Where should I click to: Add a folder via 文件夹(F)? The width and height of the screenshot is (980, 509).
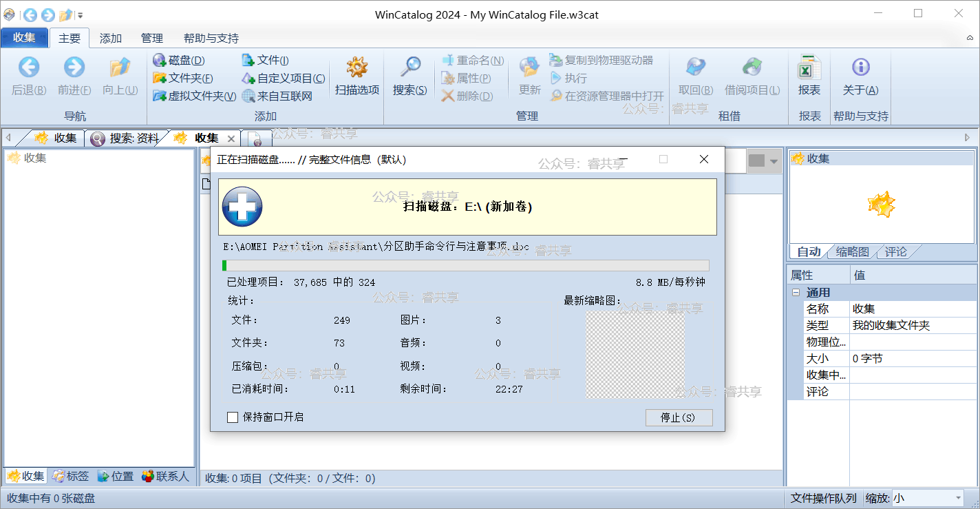[x=182, y=79]
